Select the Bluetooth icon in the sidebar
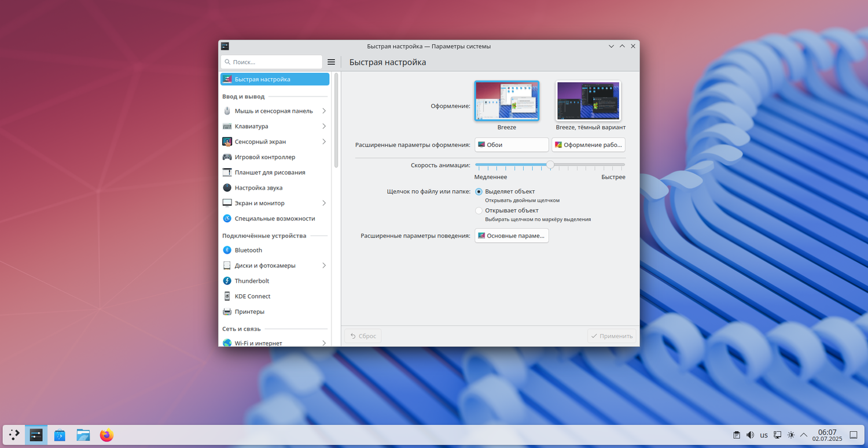Image resolution: width=868 pixels, height=448 pixels. pyautogui.click(x=227, y=250)
